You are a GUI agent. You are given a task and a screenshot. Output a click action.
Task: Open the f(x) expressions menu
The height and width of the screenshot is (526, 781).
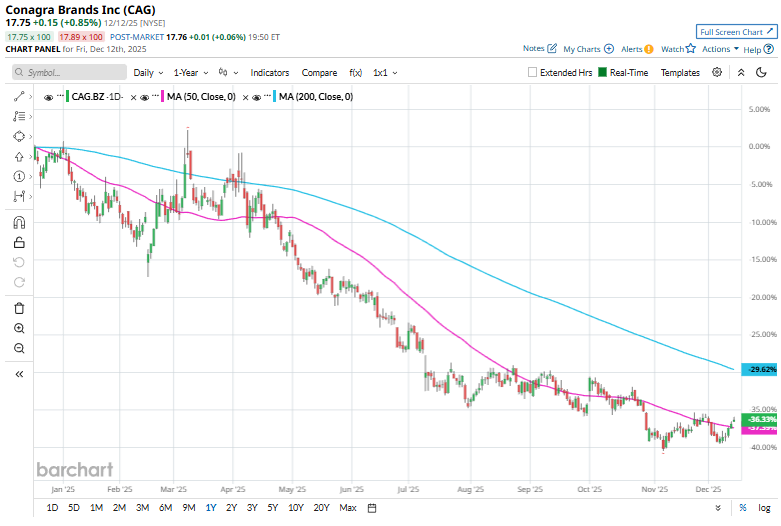coord(355,73)
